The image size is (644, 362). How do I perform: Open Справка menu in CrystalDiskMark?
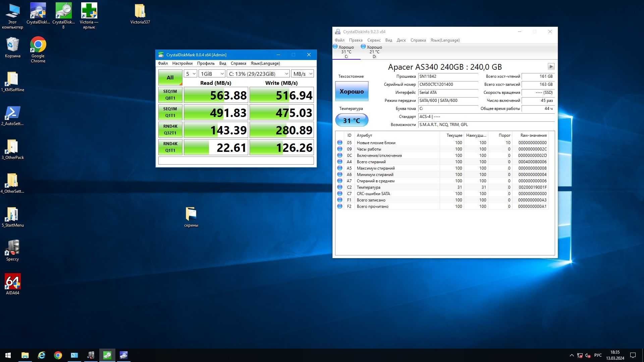point(238,63)
